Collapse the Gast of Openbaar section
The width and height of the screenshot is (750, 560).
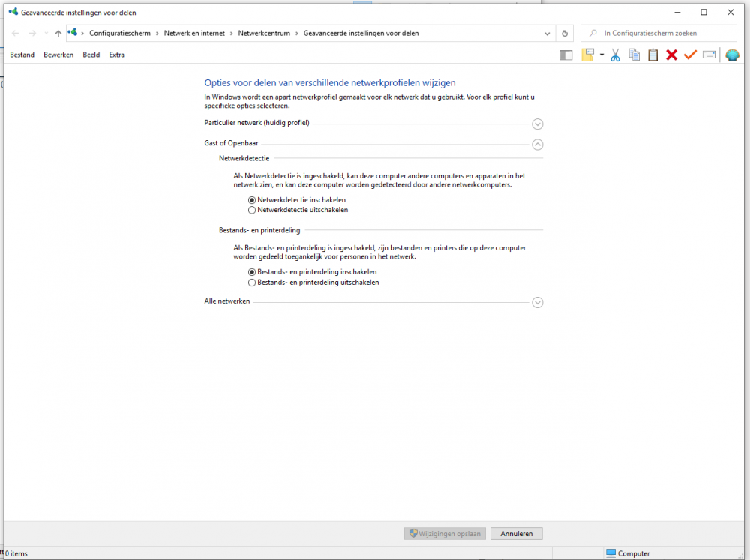point(537,145)
